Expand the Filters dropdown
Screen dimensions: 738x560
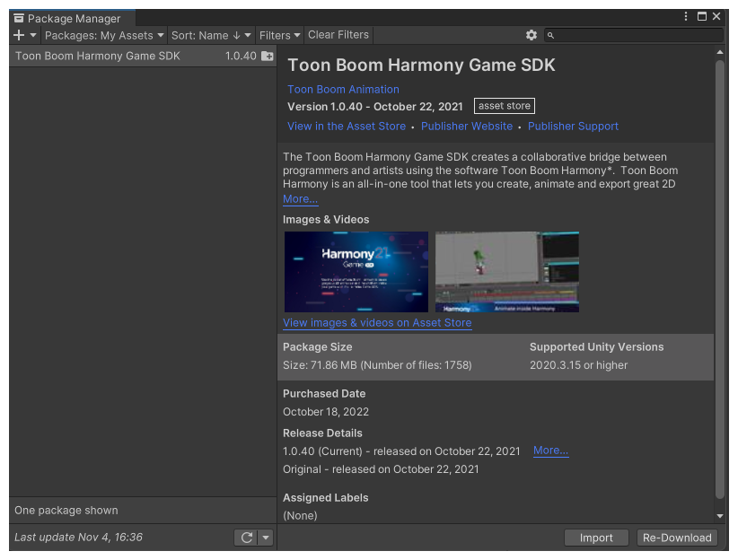point(279,35)
